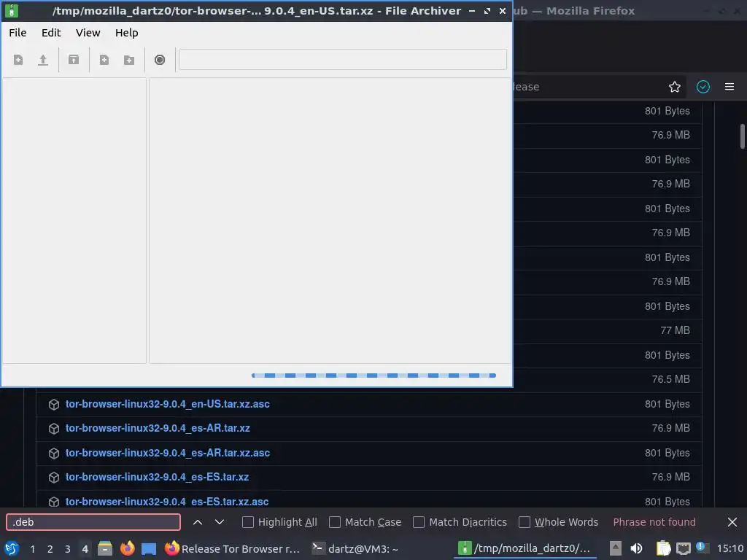Image resolution: width=747 pixels, height=560 pixels.
Task: Open LXQt start menu bird icon
Action: (x=12, y=548)
